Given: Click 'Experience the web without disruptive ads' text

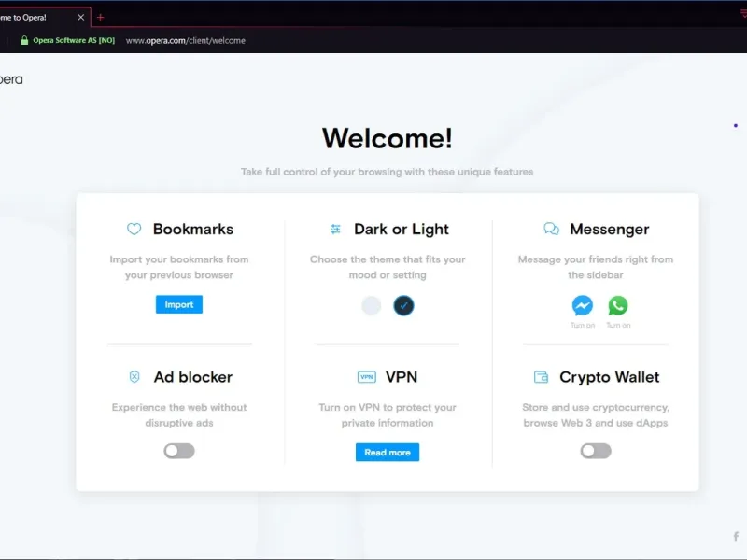Looking at the screenshot, I should tap(179, 414).
